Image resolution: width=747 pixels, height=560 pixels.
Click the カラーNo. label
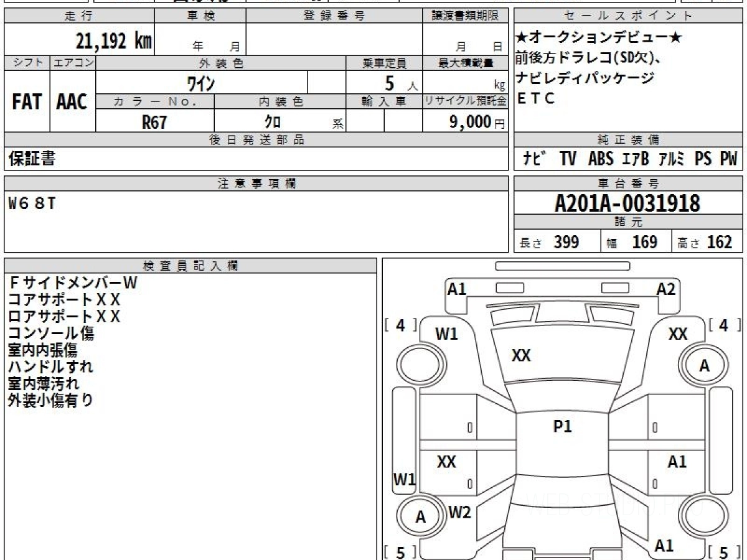coord(155,101)
